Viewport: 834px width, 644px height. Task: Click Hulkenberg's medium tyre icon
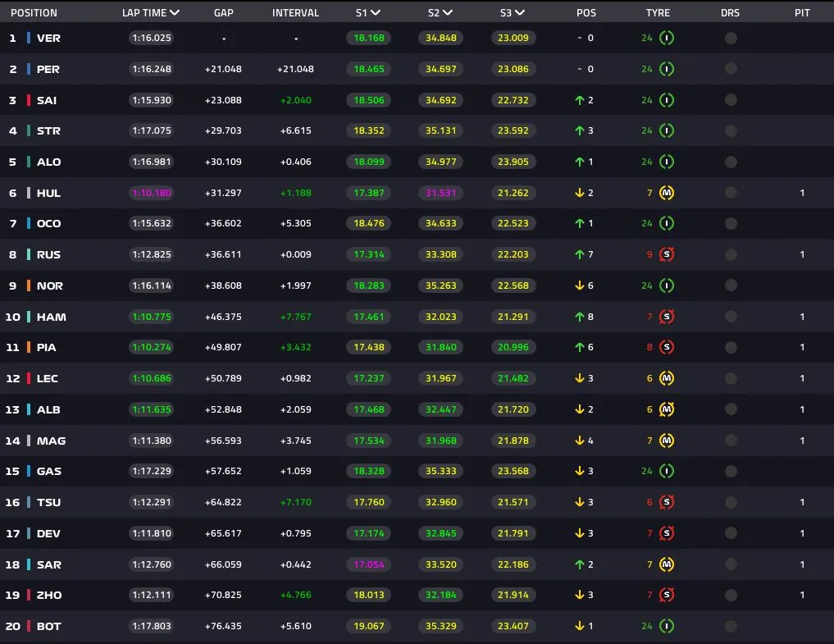pos(668,193)
